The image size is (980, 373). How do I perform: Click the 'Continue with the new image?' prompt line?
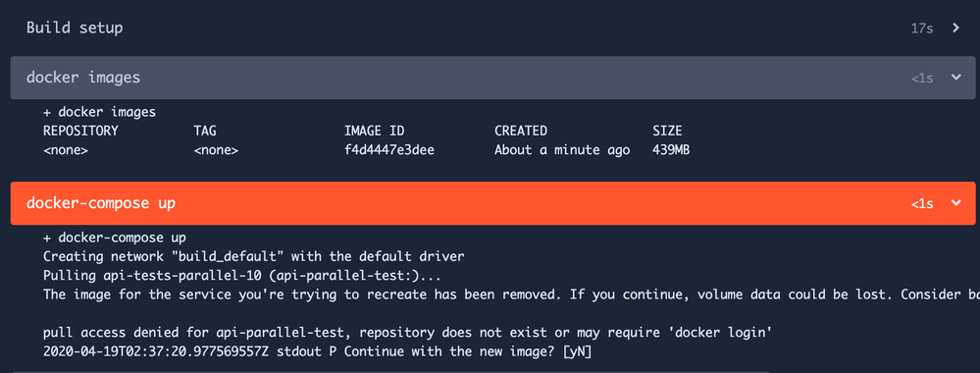coord(318,352)
